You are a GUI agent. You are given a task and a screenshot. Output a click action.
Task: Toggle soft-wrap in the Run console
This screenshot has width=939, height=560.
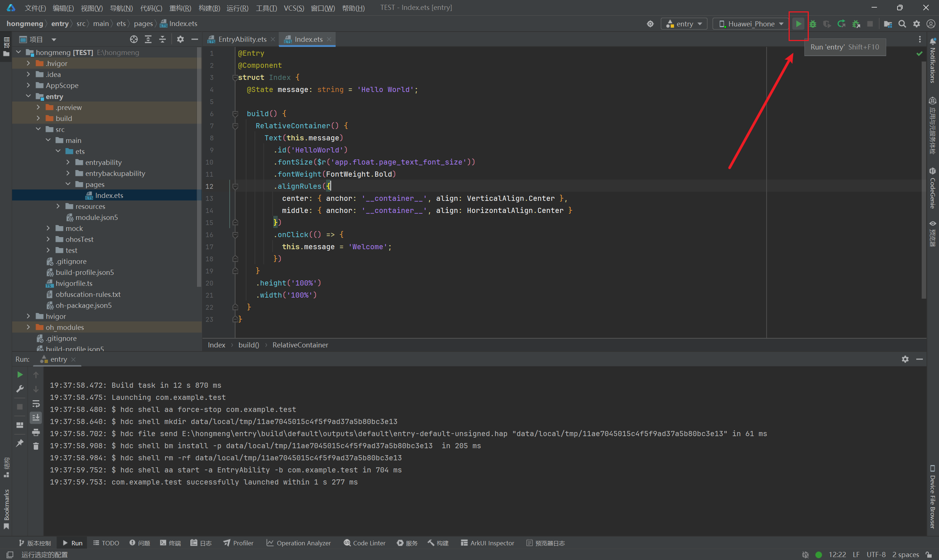(x=36, y=404)
